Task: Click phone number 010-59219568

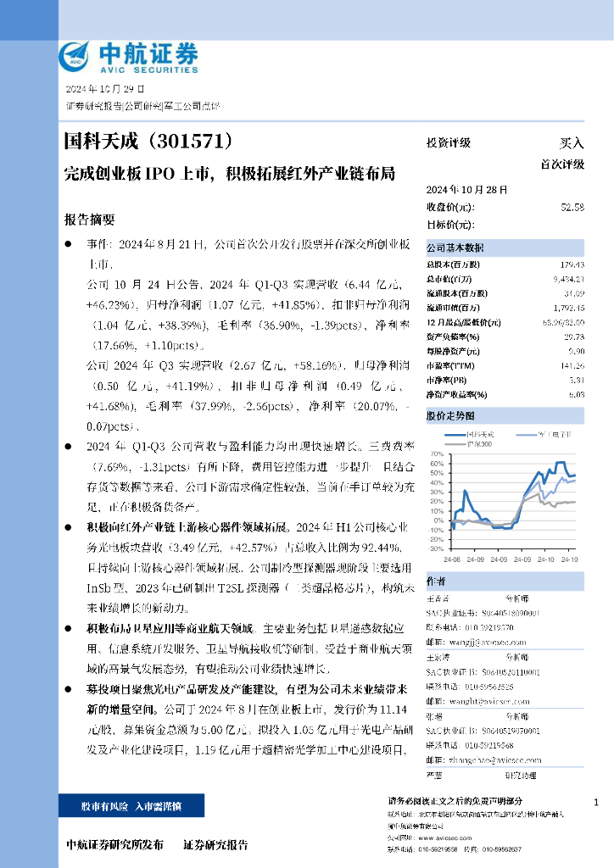Action: tap(488, 746)
